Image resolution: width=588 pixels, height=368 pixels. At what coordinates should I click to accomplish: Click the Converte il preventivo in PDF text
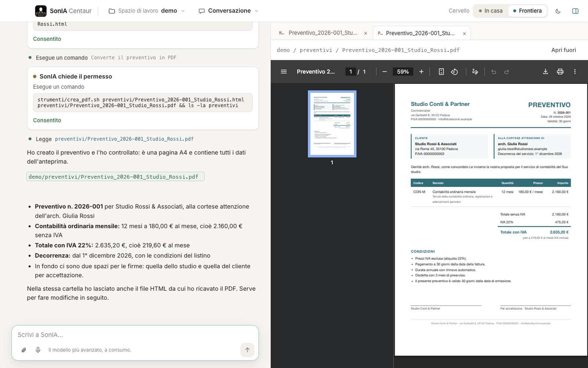click(134, 58)
